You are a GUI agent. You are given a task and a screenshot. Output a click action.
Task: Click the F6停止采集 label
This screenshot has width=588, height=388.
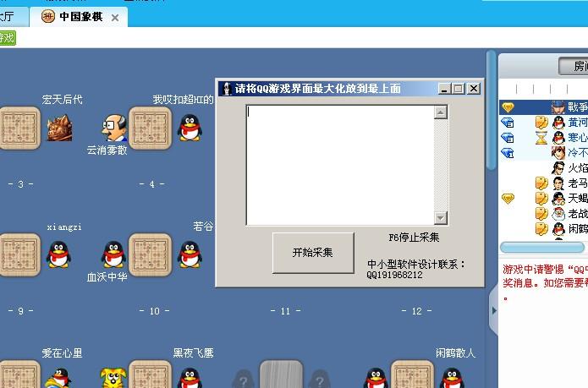tap(414, 238)
